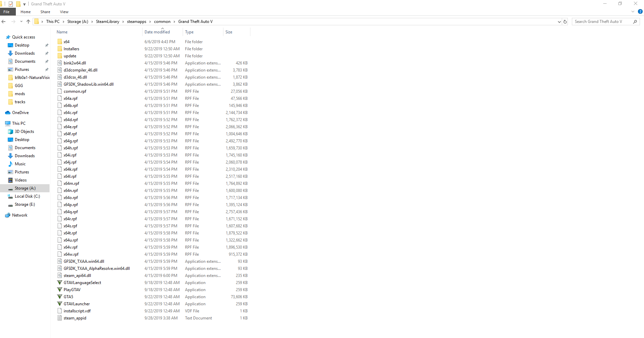Navigate to This PC in the breadcrumb
Screen dimensions: 644x338
(x=53, y=22)
